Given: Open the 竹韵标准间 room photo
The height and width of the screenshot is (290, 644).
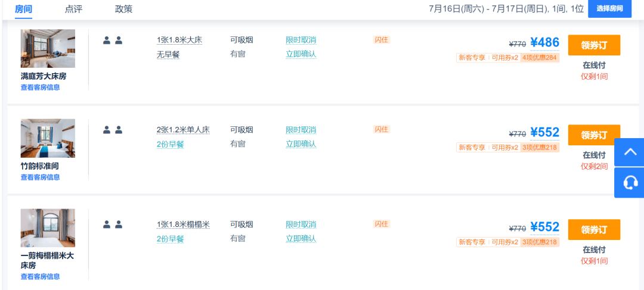Looking at the screenshot, I should click(x=48, y=138).
